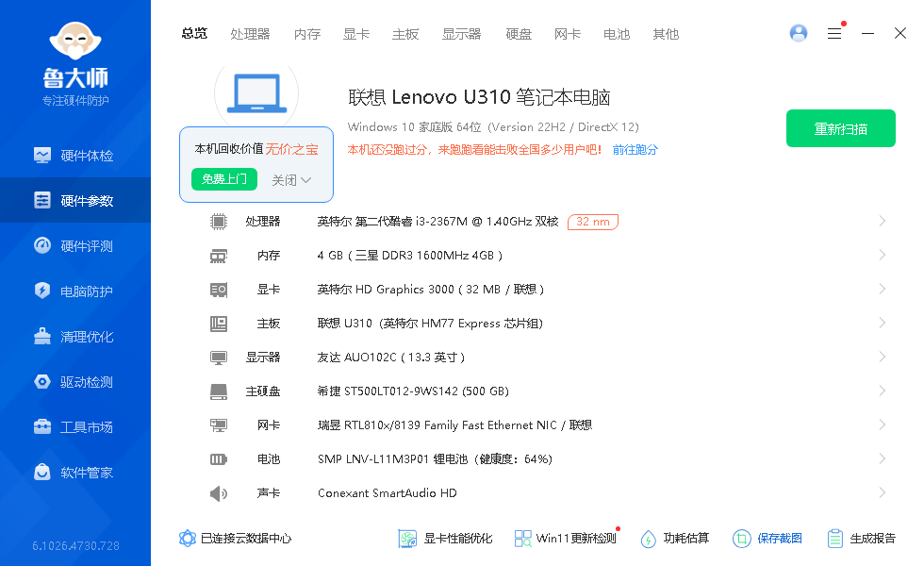Close the 鲁大师 window

point(899,34)
